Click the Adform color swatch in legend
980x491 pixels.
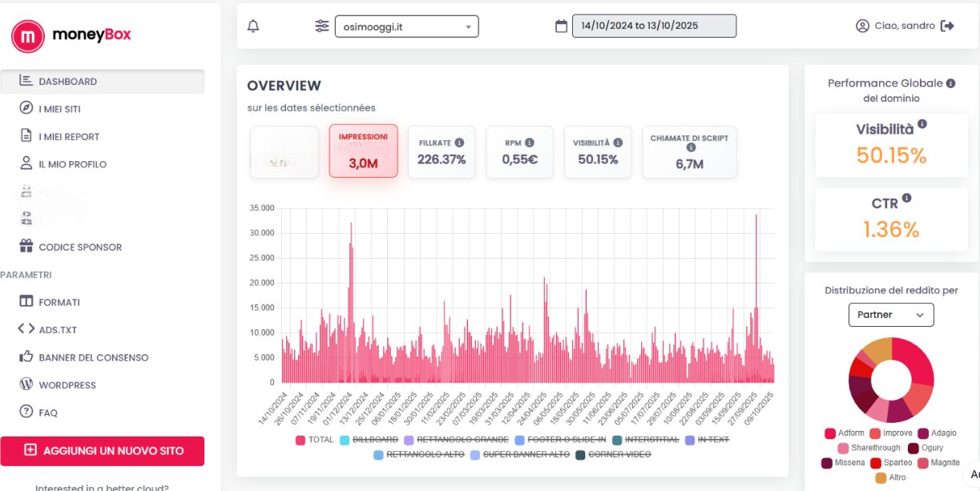(830, 433)
